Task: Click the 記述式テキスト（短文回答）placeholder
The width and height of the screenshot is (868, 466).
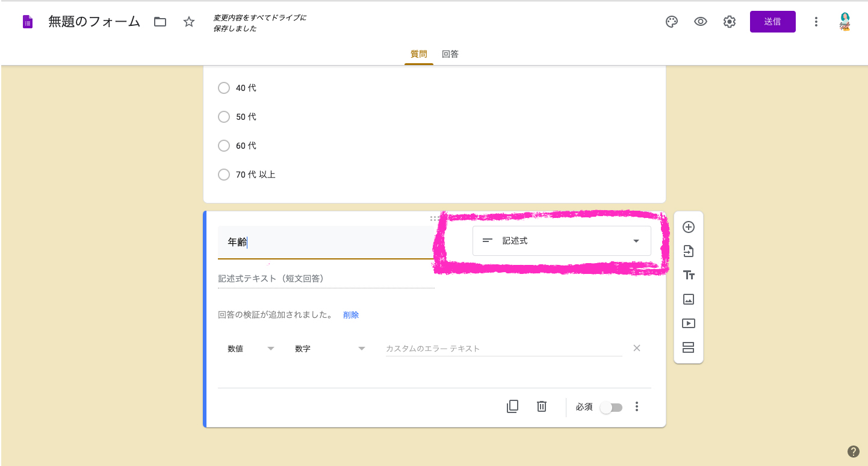Action: point(326,279)
